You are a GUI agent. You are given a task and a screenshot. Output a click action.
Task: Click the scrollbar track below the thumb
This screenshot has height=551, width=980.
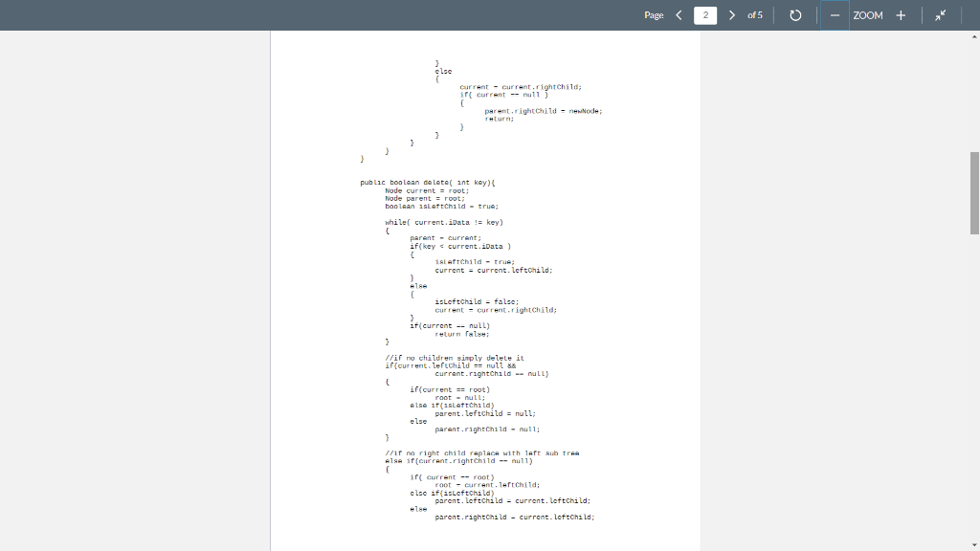pos(973,383)
